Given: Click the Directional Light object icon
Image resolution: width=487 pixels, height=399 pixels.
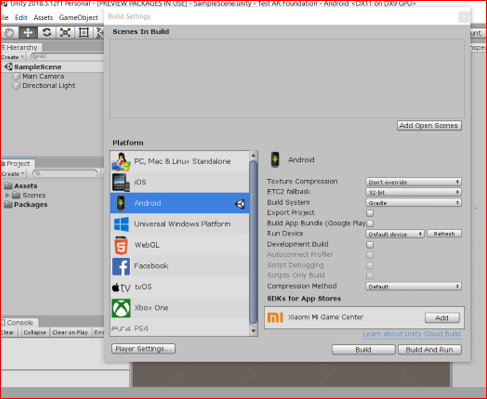Looking at the screenshot, I should [x=16, y=86].
